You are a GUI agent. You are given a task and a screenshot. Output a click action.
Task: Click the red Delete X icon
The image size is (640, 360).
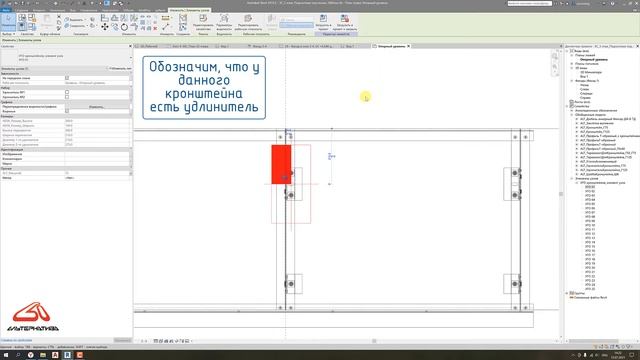pyautogui.click(x=155, y=28)
